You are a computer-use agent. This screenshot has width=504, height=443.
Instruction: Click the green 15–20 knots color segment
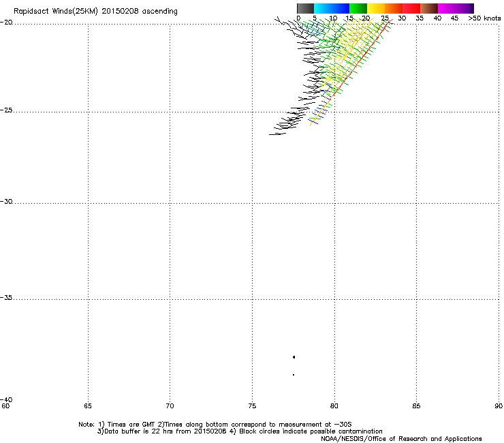(x=358, y=8)
